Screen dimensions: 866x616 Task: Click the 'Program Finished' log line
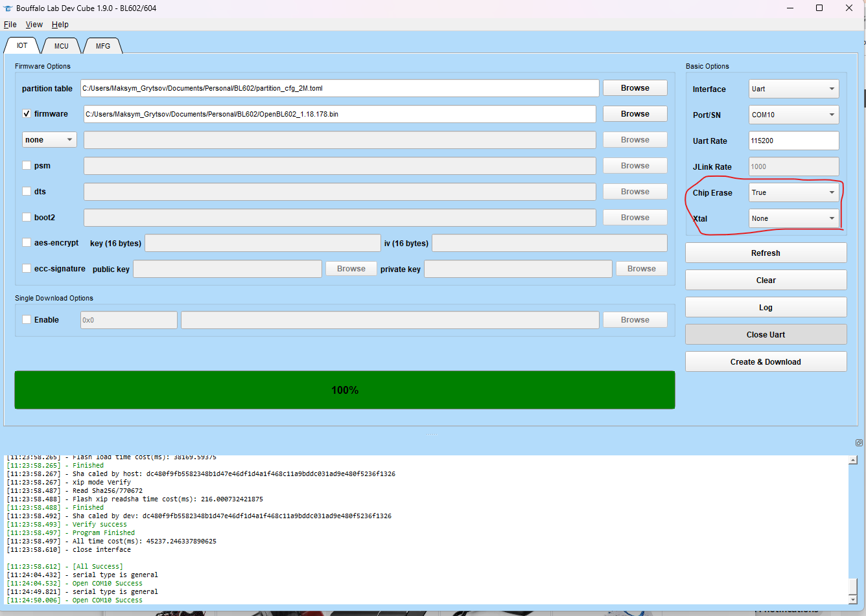[x=104, y=533]
